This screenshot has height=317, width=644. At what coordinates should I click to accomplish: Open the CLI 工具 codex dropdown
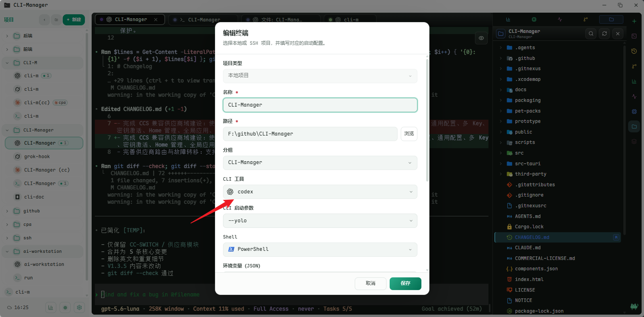(x=320, y=192)
